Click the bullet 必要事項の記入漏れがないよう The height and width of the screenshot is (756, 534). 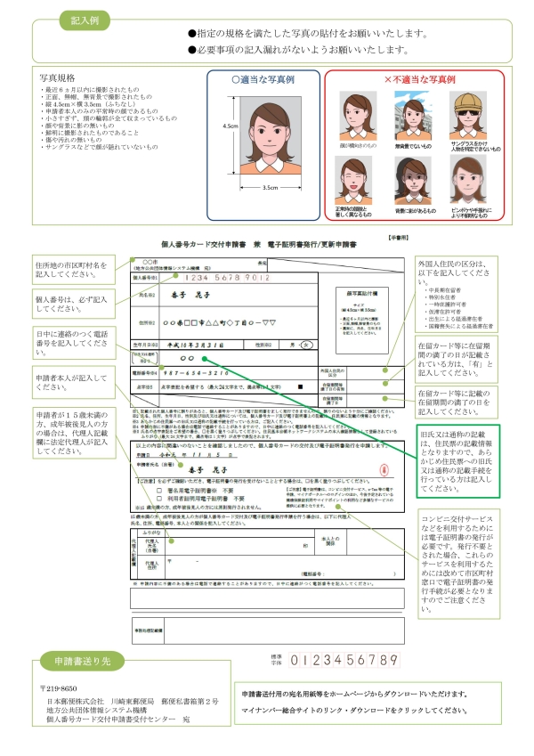298,49
